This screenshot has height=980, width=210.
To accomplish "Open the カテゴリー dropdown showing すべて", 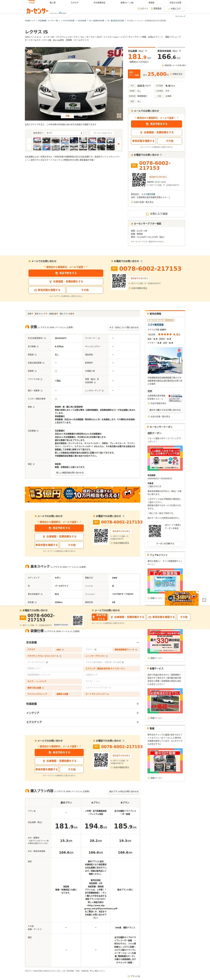I will click(64, 133).
